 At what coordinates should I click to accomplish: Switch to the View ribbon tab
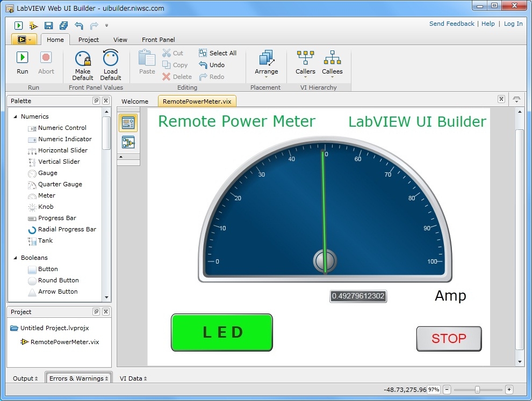click(120, 40)
